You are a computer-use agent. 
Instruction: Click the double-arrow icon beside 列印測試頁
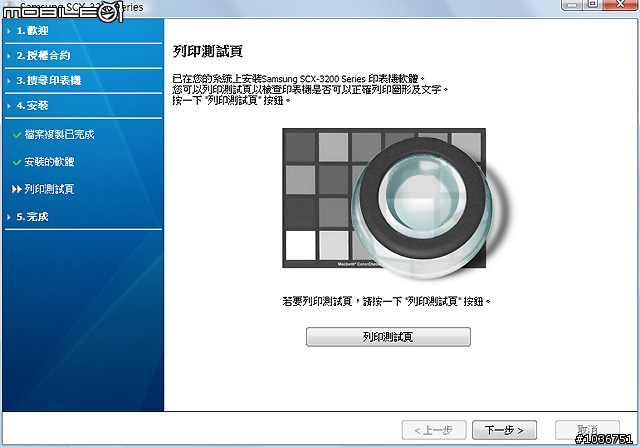[x=16, y=189]
